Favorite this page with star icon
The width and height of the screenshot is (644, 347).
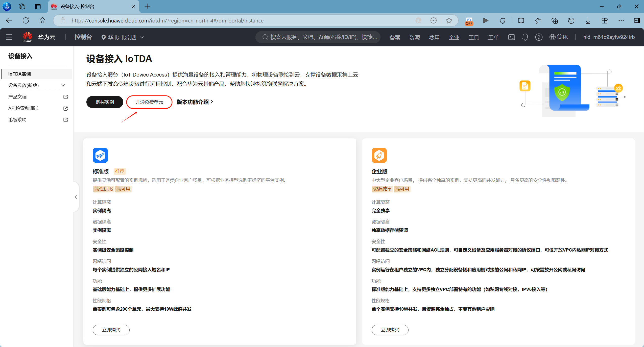449,20
